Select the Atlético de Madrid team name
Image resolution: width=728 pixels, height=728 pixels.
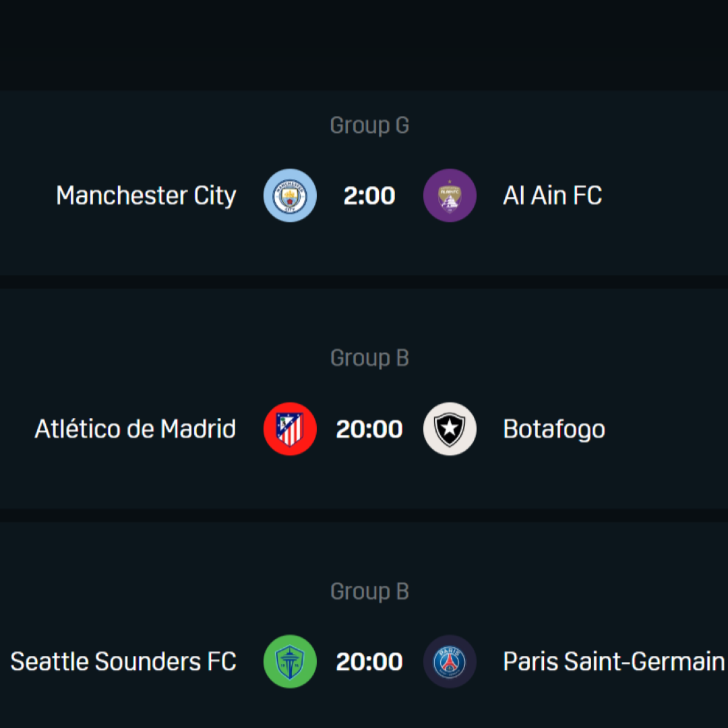click(135, 429)
